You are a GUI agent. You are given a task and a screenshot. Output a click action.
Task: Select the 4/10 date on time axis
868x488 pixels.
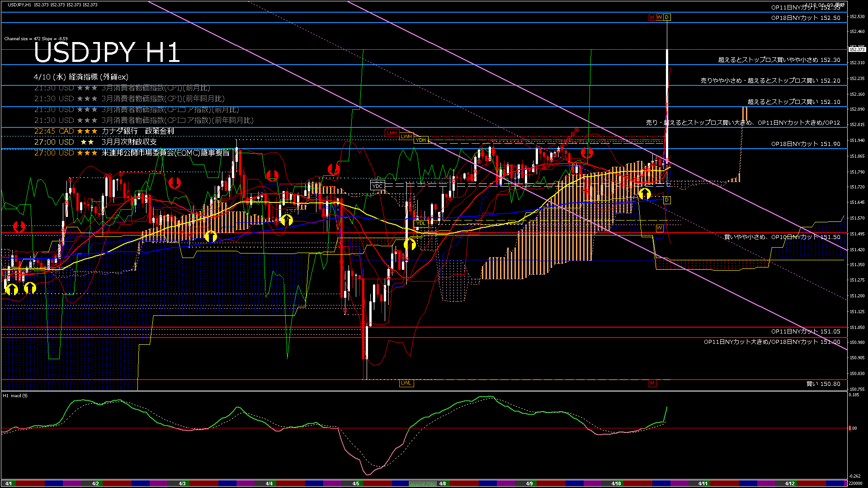pyautogui.click(x=616, y=483)
